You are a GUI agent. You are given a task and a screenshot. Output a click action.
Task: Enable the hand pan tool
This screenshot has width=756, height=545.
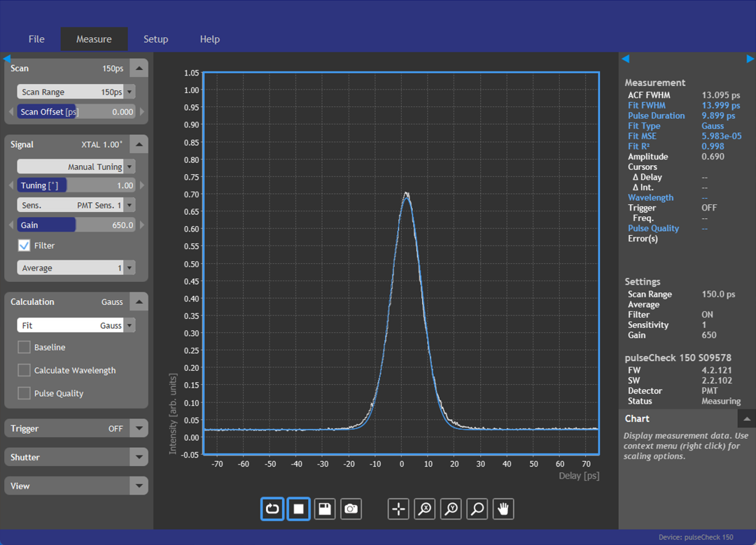pos(503,509)
